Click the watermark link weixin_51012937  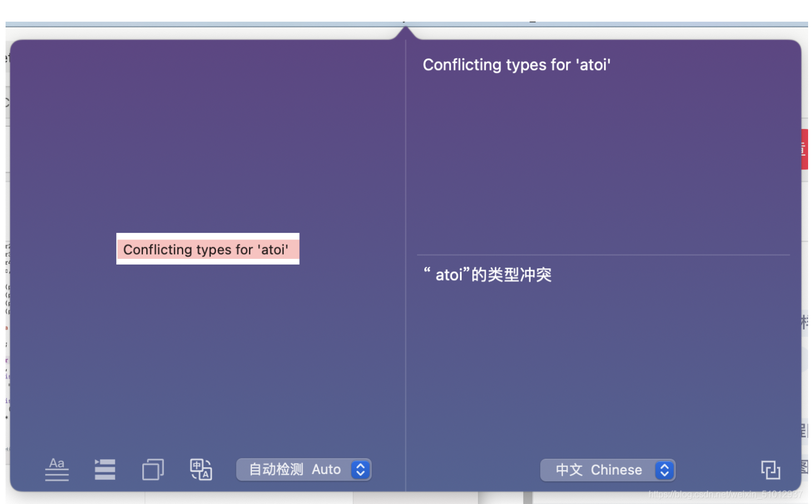click(723, 493)
